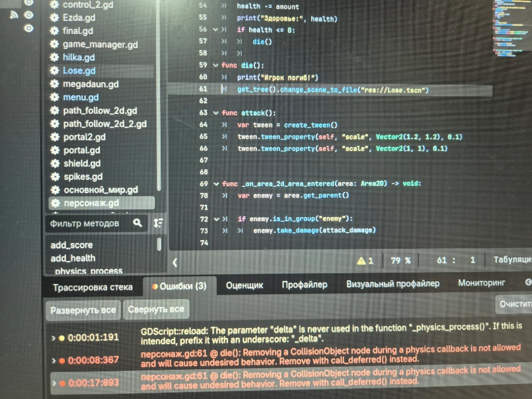The height and width of the screenshot is (399, 532).
Task: Open the menu.gd script
Action: click(81, 97)
